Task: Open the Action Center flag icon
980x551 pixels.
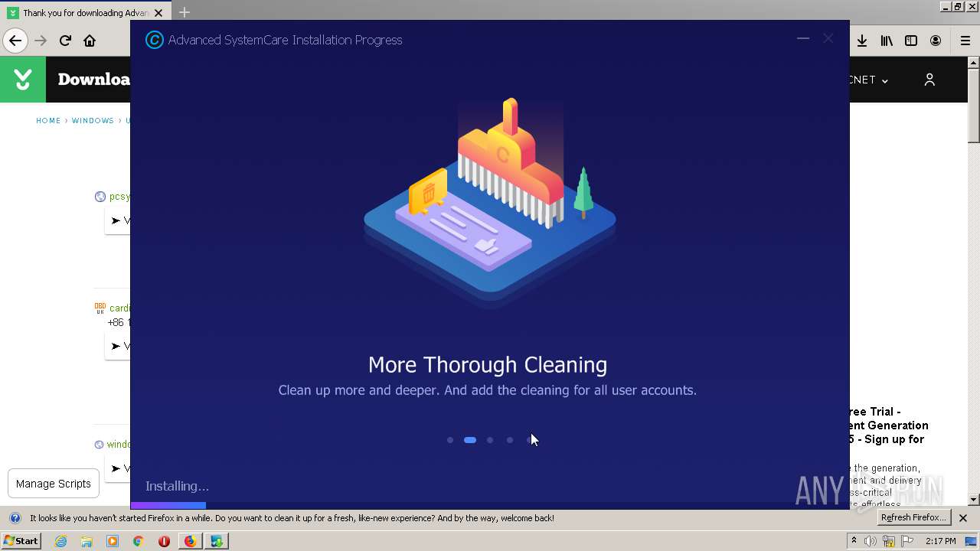Action: 907,541
